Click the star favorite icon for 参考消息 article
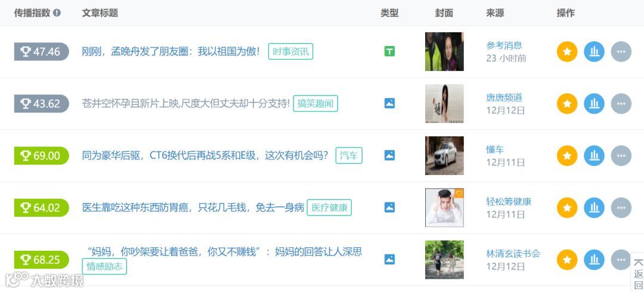The height and width of the screenshot is (292, 644). pos(567,52)
